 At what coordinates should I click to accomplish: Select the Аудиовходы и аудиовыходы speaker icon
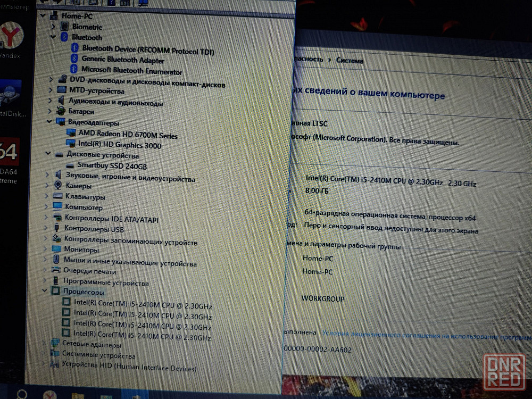61,100
